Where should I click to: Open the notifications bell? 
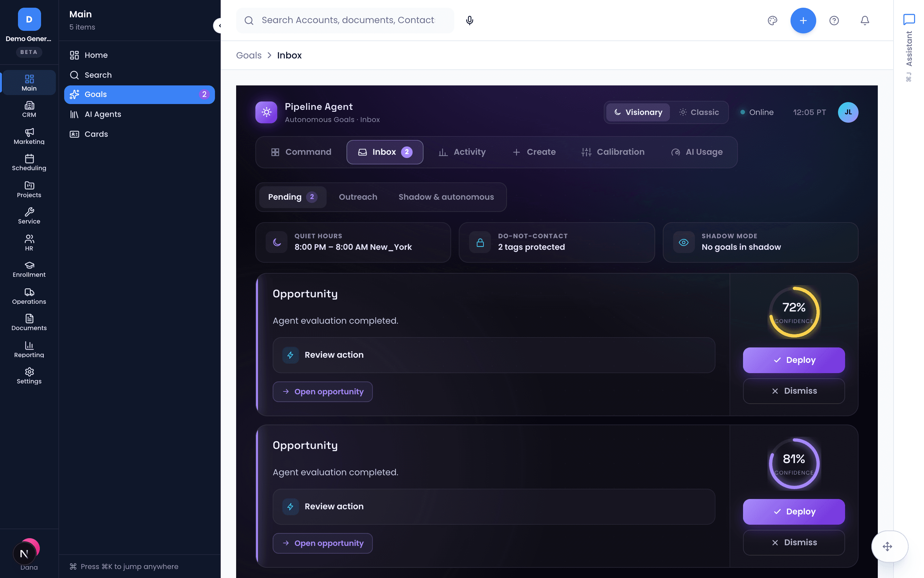click(x=865, y=20)
